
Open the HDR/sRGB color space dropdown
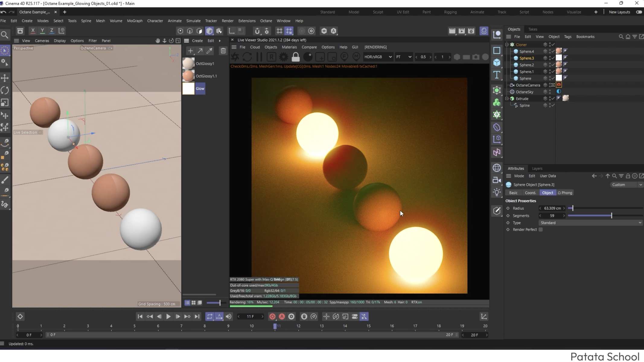coord(378,57)
